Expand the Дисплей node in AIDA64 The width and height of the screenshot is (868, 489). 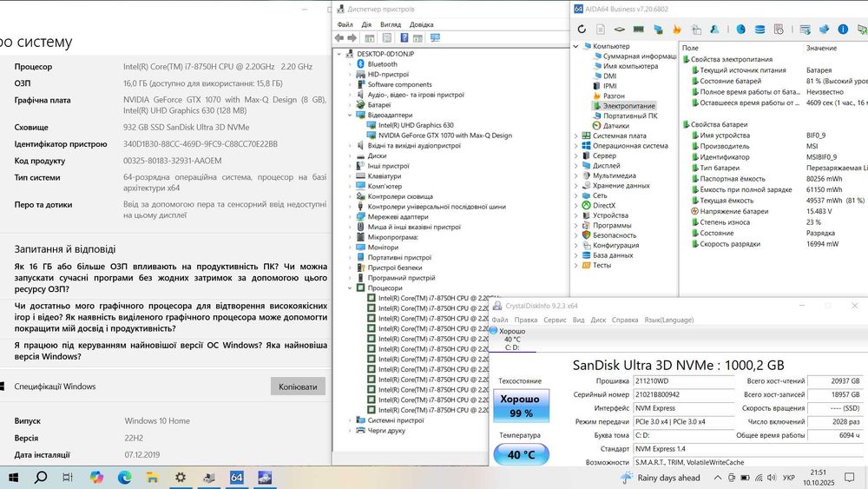click(x=575, y=166)
